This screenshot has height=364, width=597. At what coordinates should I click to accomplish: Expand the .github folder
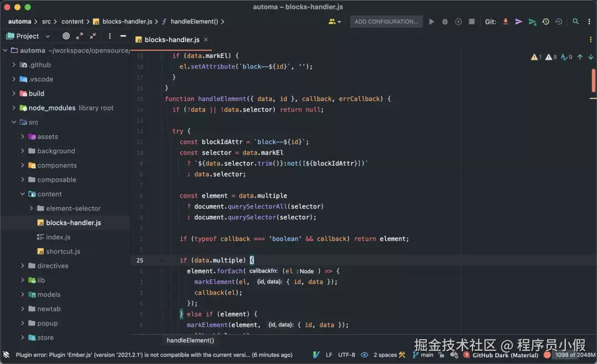(x=14, y=65)
